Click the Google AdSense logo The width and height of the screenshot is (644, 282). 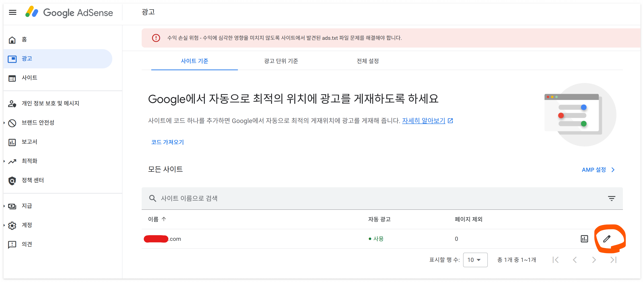coord(69,12)
